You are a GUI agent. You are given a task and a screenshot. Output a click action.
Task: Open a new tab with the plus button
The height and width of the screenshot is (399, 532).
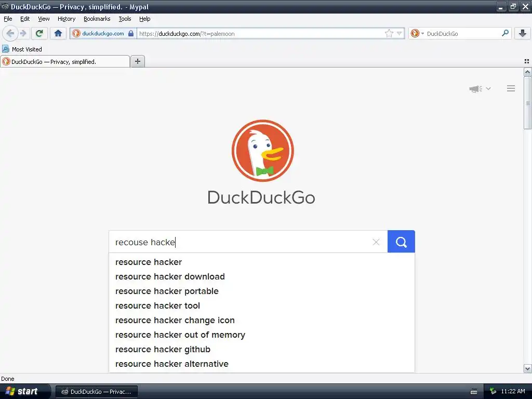point(138,61)
